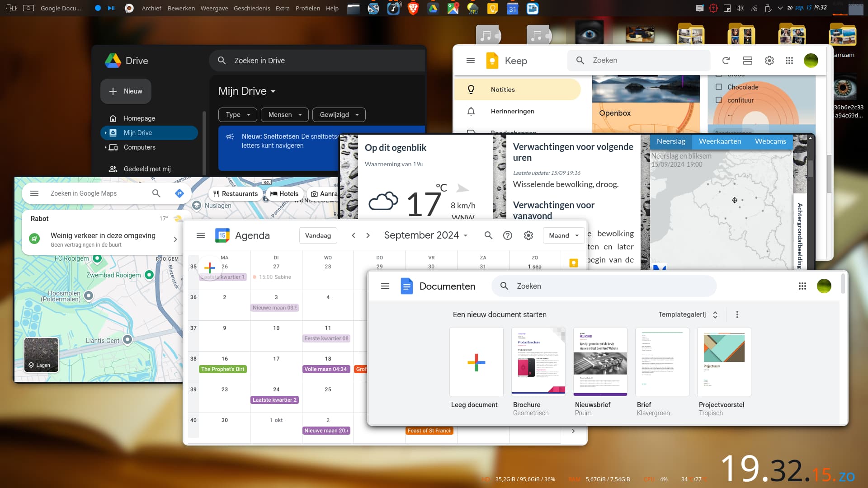
Task: Click the Google Drive logo
Action: point(113,61)
